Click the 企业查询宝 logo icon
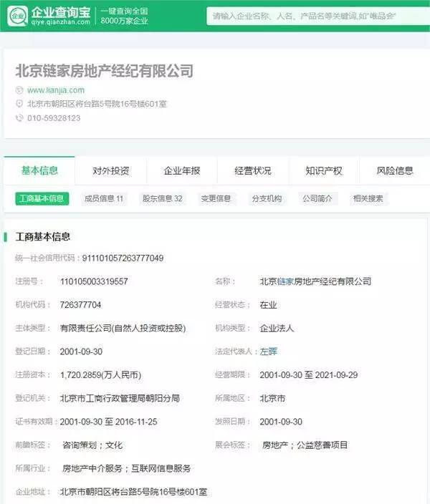This screenshot has height=504, width=430. [x=18, y=16]
